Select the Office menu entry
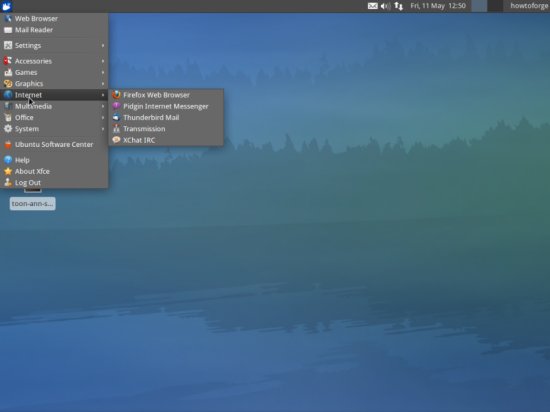Screen dimensions: 550x412 [x=54, y=117]
